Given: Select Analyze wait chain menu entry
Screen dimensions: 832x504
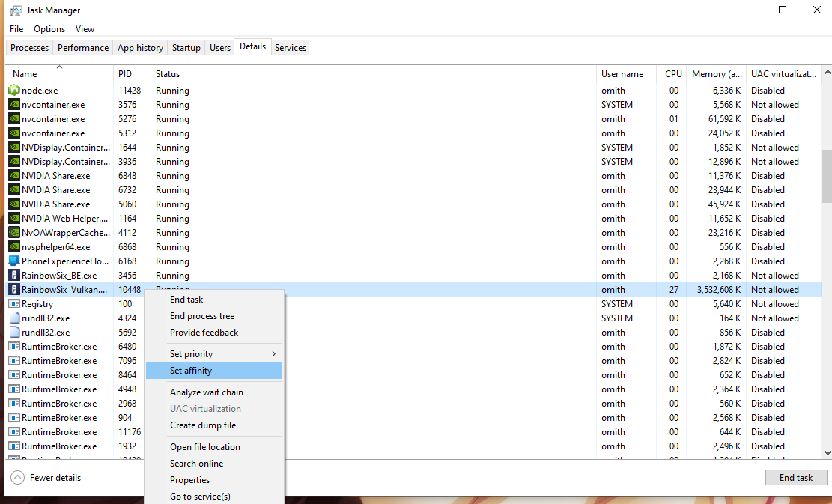Looking at the screenshot, I should (214, 392).
